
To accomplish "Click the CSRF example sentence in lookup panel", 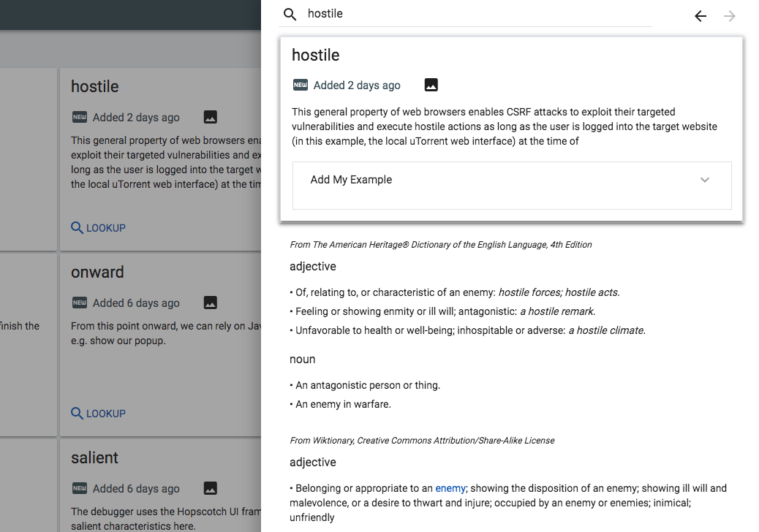I will click(505, 126).
